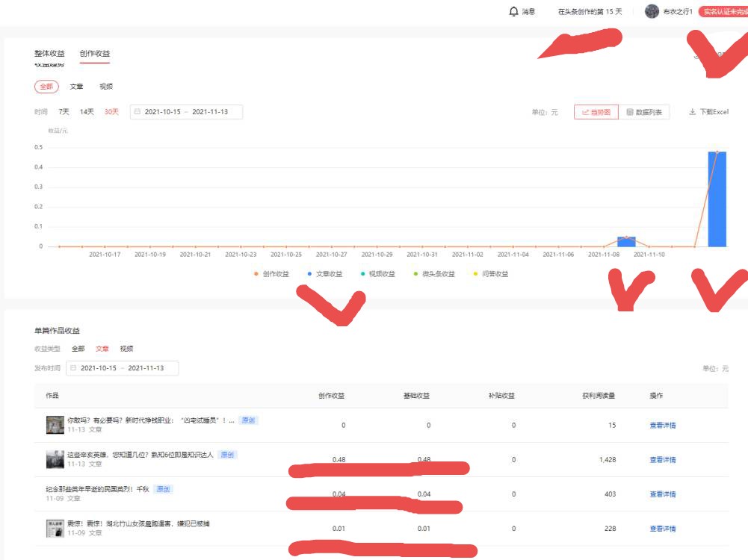Open chart date range 2021-10-15 to 2021-11-13 picker
This screenshot has width=748, height=560.
click(186, 112)
